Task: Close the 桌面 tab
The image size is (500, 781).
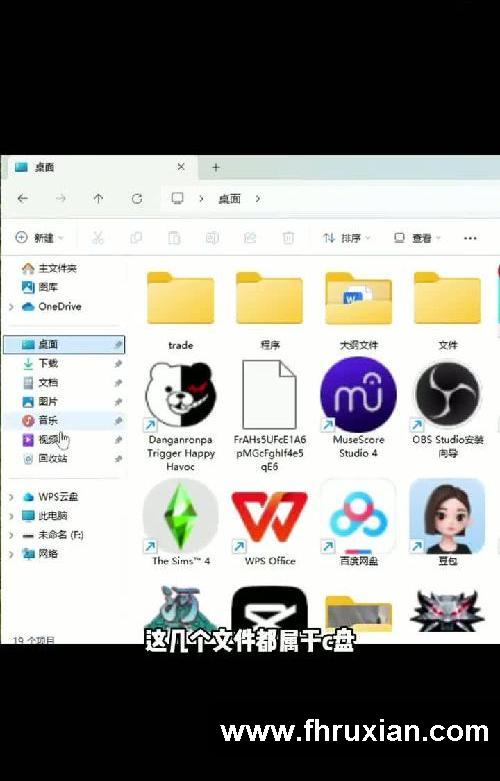Action: pos(181,167)
